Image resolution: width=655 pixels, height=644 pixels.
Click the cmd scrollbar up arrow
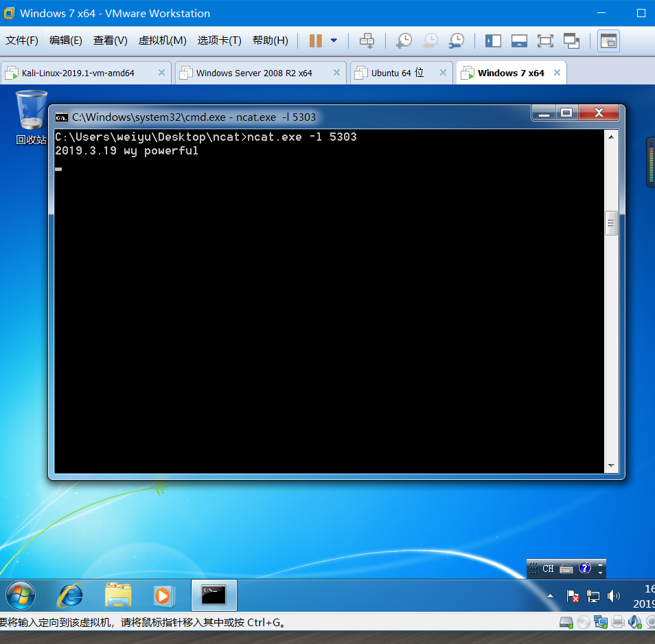[x=611, y=137]
